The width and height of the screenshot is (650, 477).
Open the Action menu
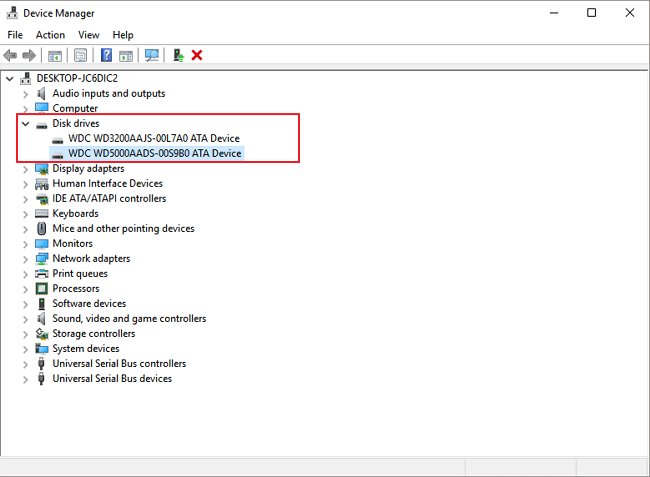(50, 35)
